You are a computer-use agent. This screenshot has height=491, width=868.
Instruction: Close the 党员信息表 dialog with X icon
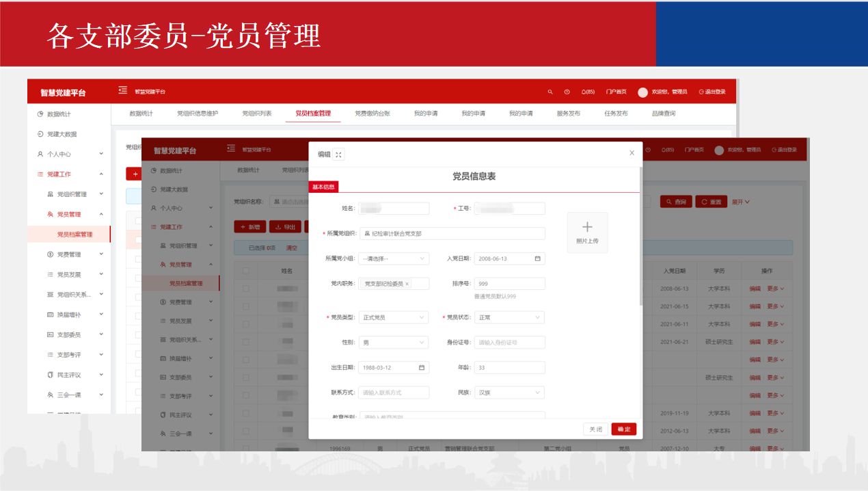(x=632, y=152)
